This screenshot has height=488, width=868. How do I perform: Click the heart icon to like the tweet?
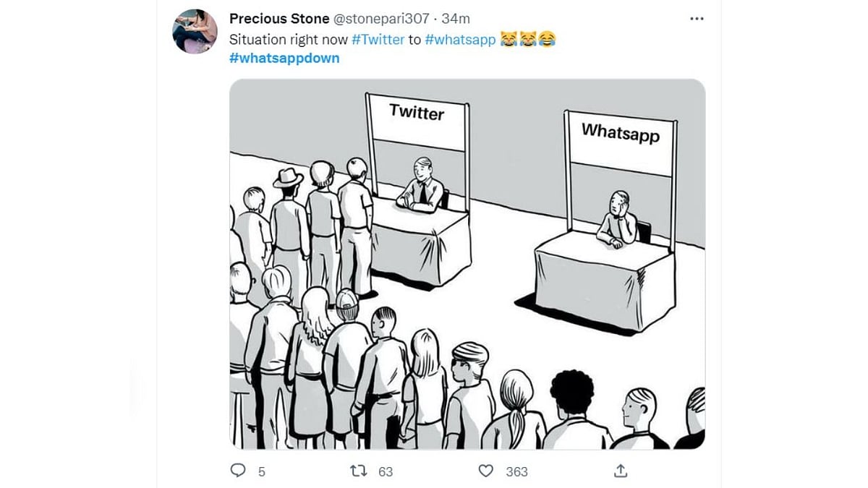point(485,471)
